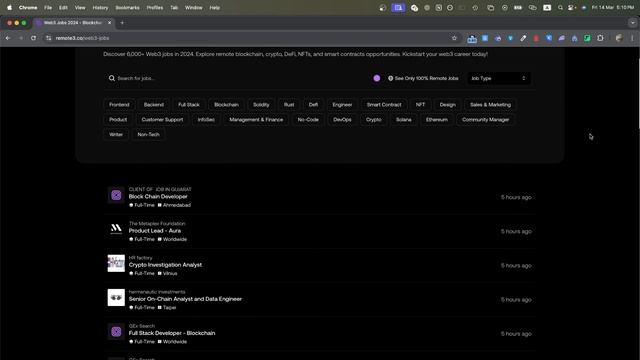This screenshot has height=360, width=640.
Task: Click the site info icon in address bar
Action: pos(49,38)
